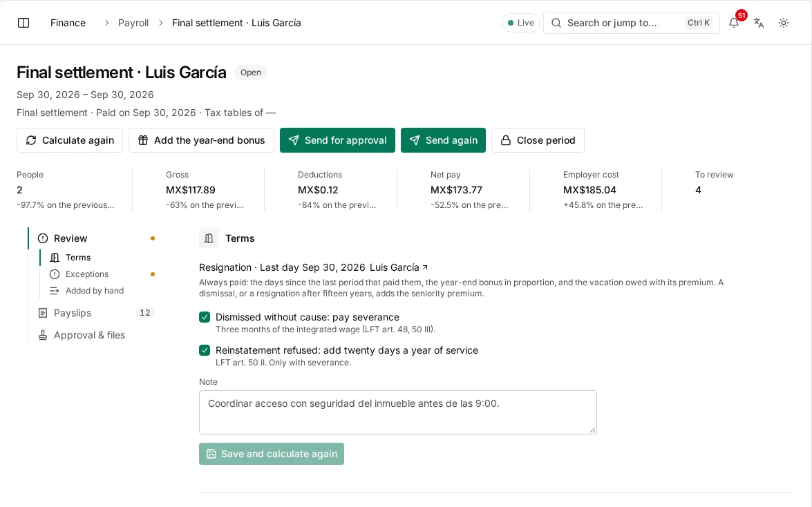Uncheck Reinstatement refused twenty days checkbox

[205, 350]
